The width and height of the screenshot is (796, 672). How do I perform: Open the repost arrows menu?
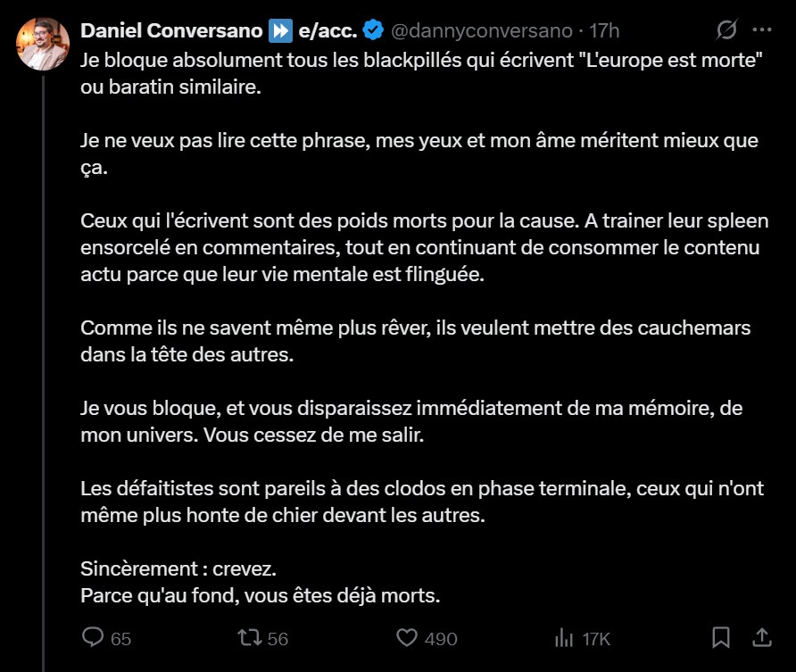click(x=249, y=637)
